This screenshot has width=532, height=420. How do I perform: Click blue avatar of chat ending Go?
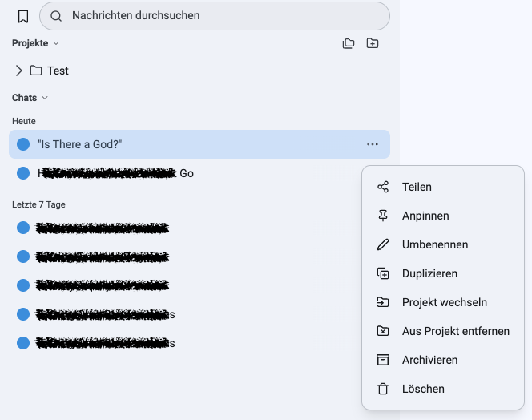pyautogui.click(x=23, y=173)
